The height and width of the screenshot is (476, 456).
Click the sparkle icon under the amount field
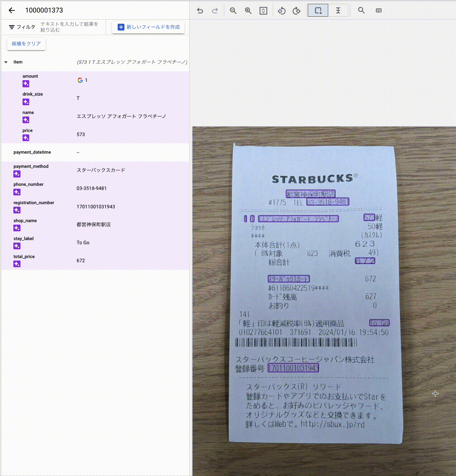coord(25,84)
